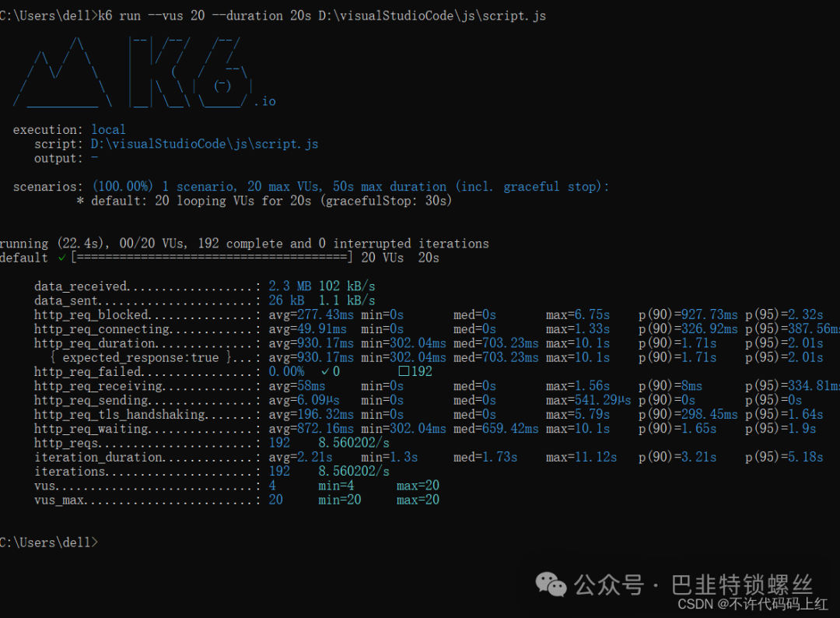840x618 pixels.
Task: Click 'avg=2.21s' value
Action: [x=300, y=458]
